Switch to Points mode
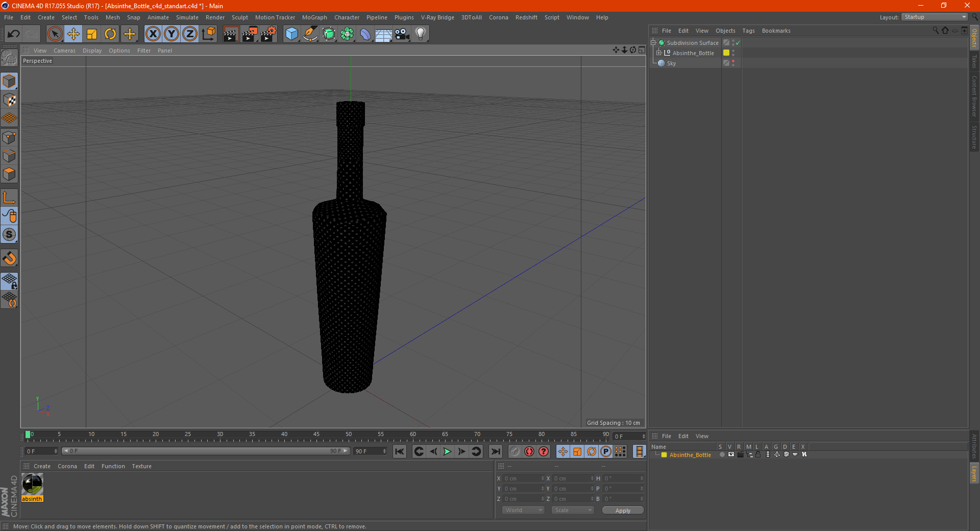This screenshot has width=980, height=531. coord(9,137)
